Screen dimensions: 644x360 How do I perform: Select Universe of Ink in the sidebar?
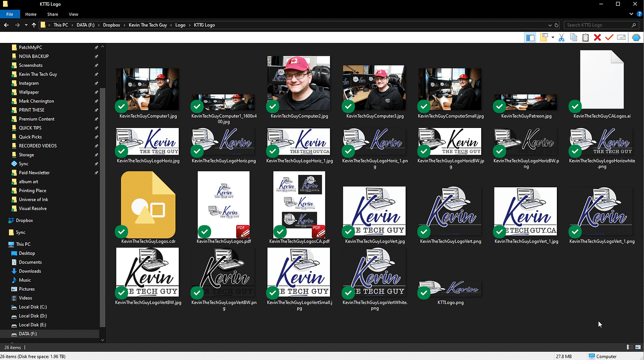34,199
